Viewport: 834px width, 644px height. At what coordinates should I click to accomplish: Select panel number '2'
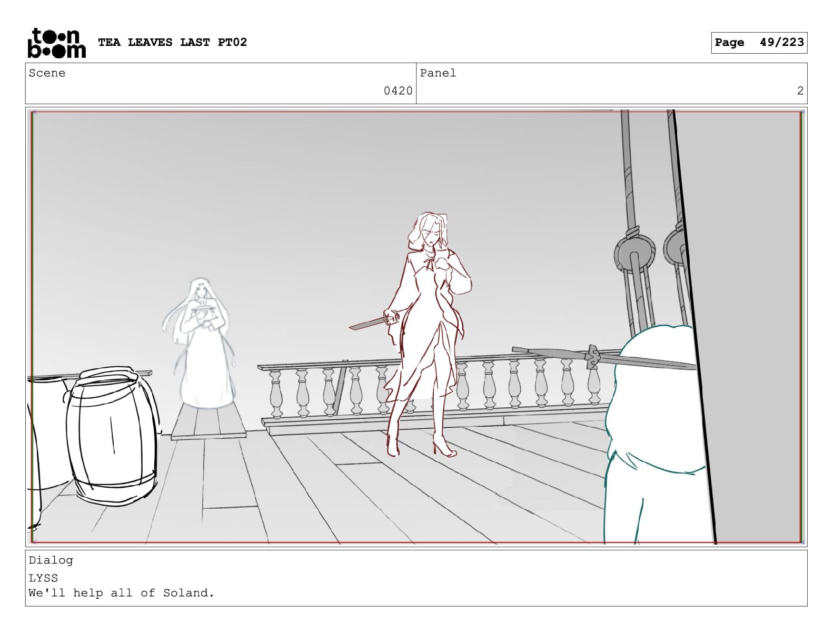tap(800, 91)
